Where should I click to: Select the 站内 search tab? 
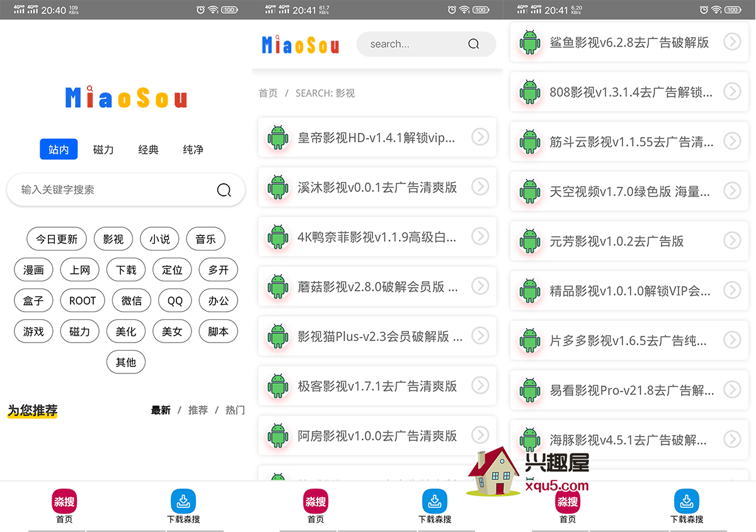(59, 150)
